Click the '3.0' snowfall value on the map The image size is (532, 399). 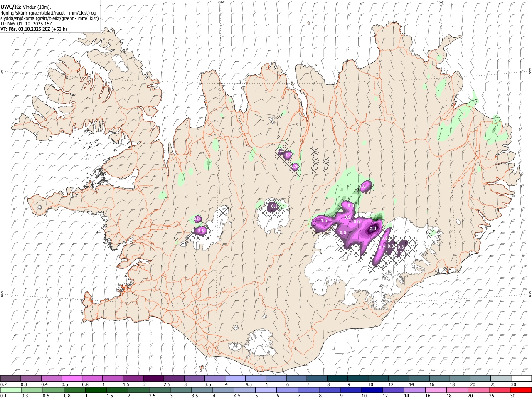click(x=373, y=229)
